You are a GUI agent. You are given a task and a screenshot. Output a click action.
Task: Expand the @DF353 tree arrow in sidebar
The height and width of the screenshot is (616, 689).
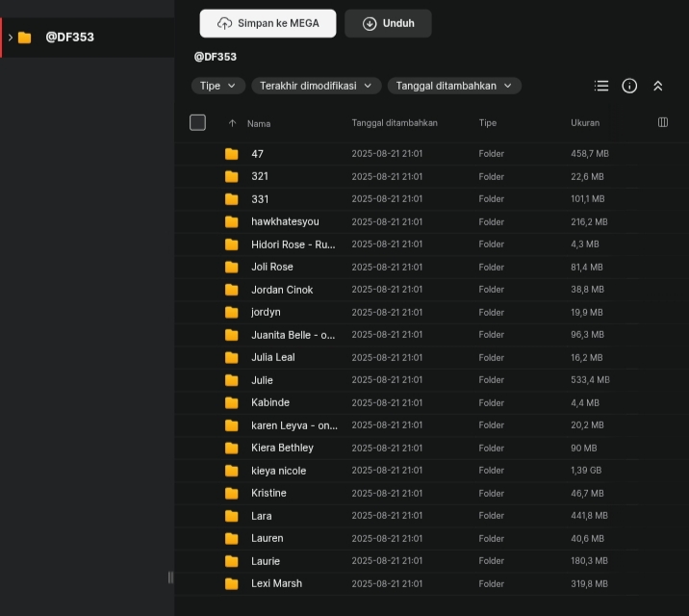tap(11, 38)
